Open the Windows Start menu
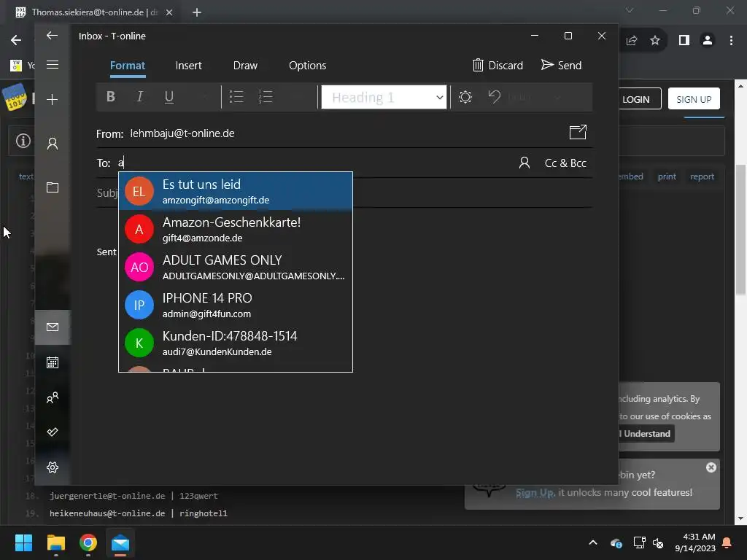 point(23,542)
